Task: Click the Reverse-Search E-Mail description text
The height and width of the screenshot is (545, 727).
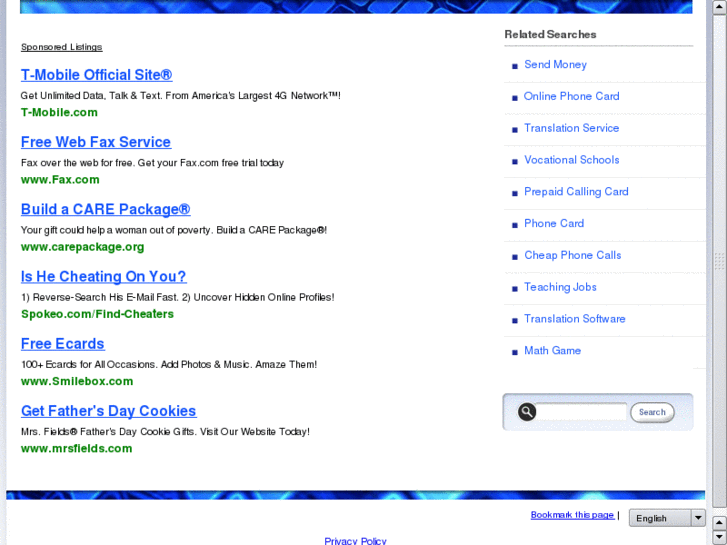Action: pyautogui.click(x=178, y=297)
